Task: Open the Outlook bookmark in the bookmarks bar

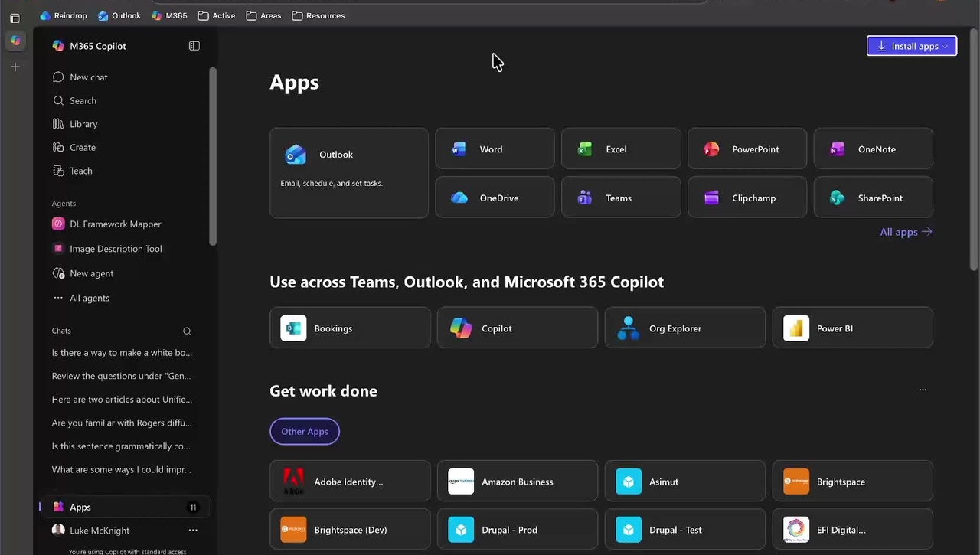Action: pyautogui.click(x=119, y=15)
